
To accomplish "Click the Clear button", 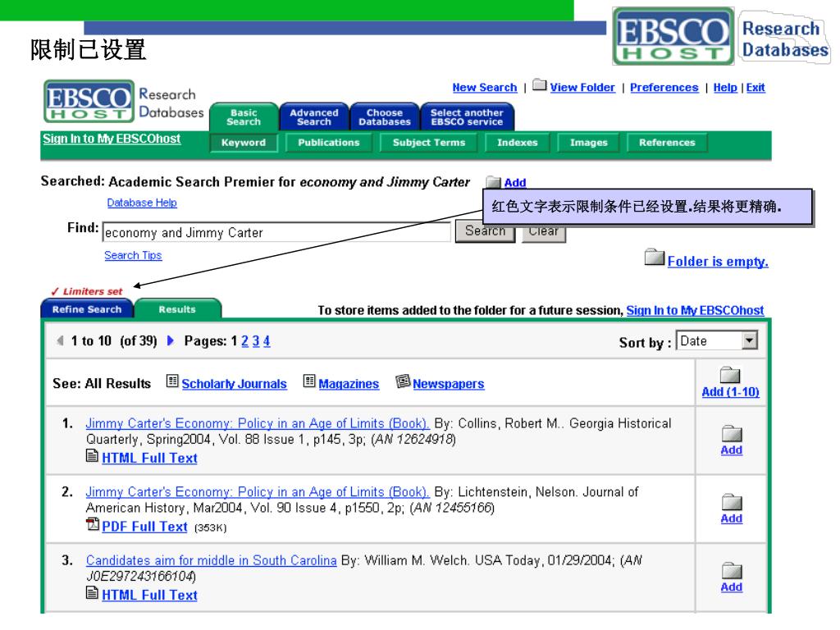I will pos(544,232).
